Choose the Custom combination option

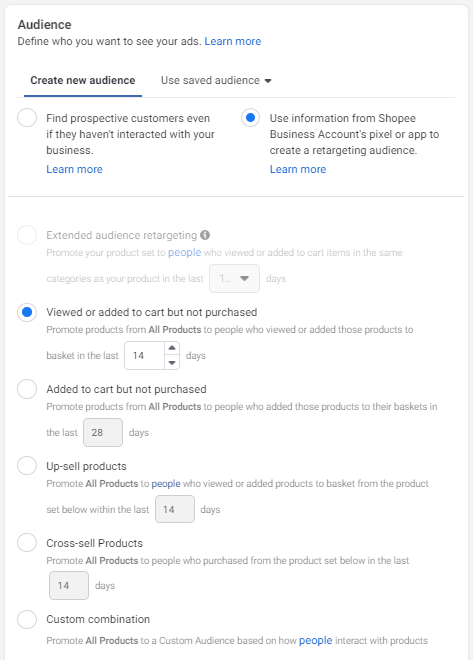pyautogui.click(x=27, y=620)
